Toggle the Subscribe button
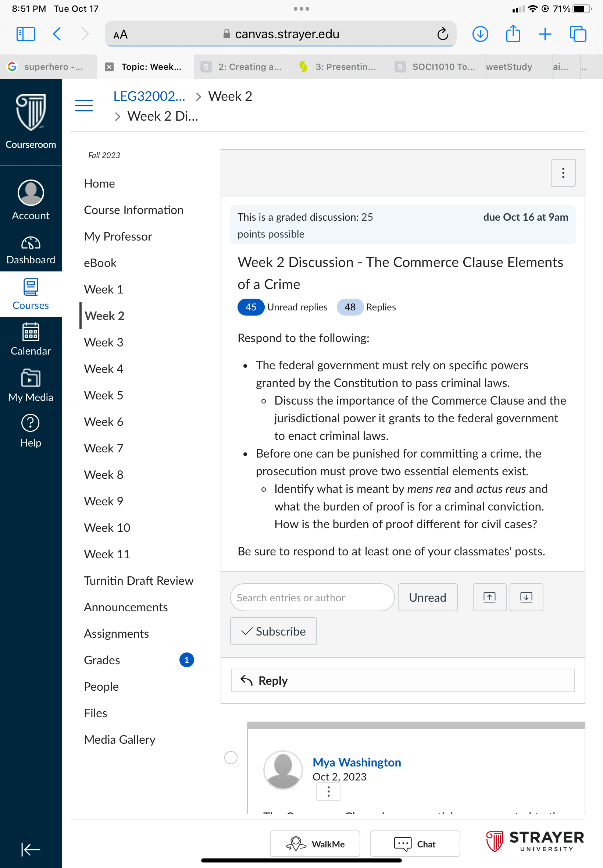The image size is (603, 868). click(273, 631)
